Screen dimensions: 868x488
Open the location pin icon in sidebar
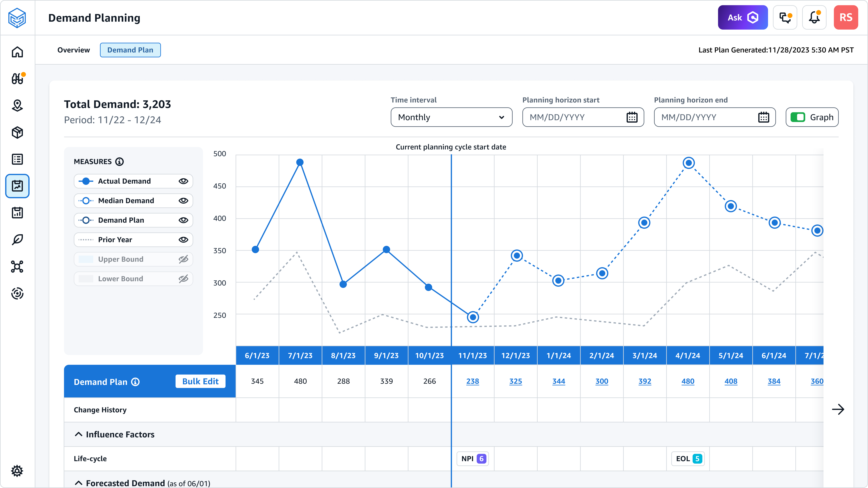coord(17,106)
